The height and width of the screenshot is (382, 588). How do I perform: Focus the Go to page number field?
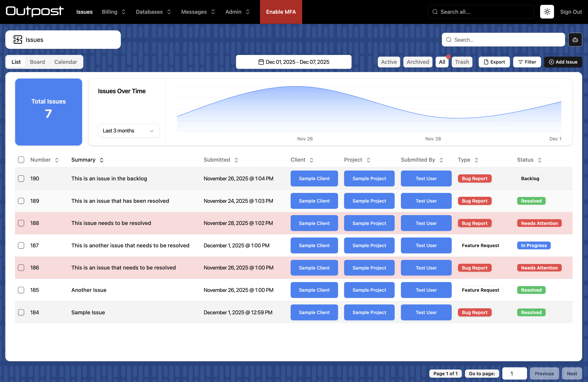pyautogui.click(x=514, y=373)
